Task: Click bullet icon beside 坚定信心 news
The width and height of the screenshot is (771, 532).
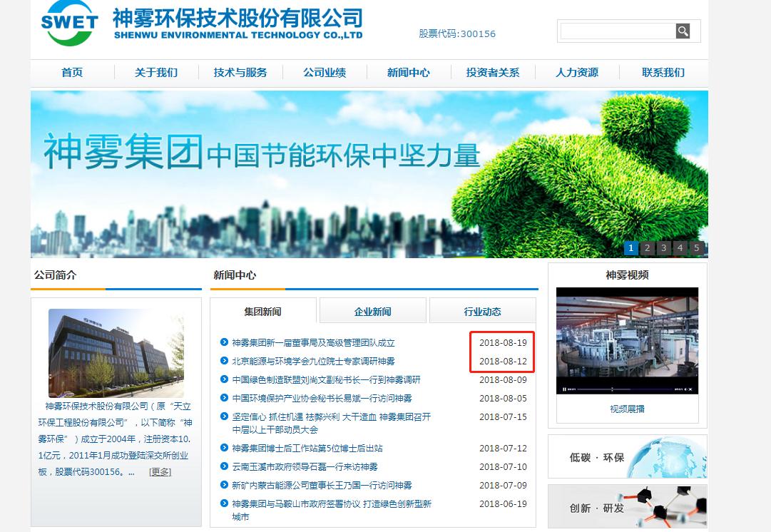Action: click(224, 416)
